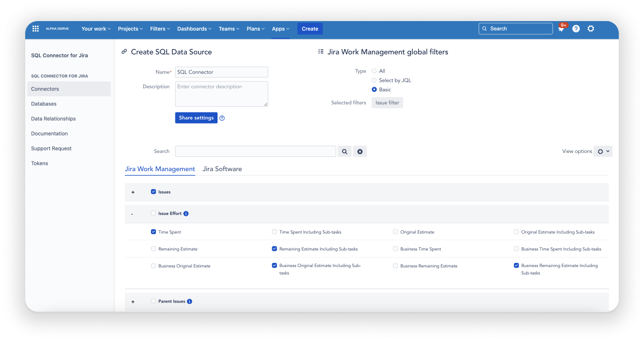Open Jira settings with the gear icon
The image size is (644, 341).
point(591,29)
